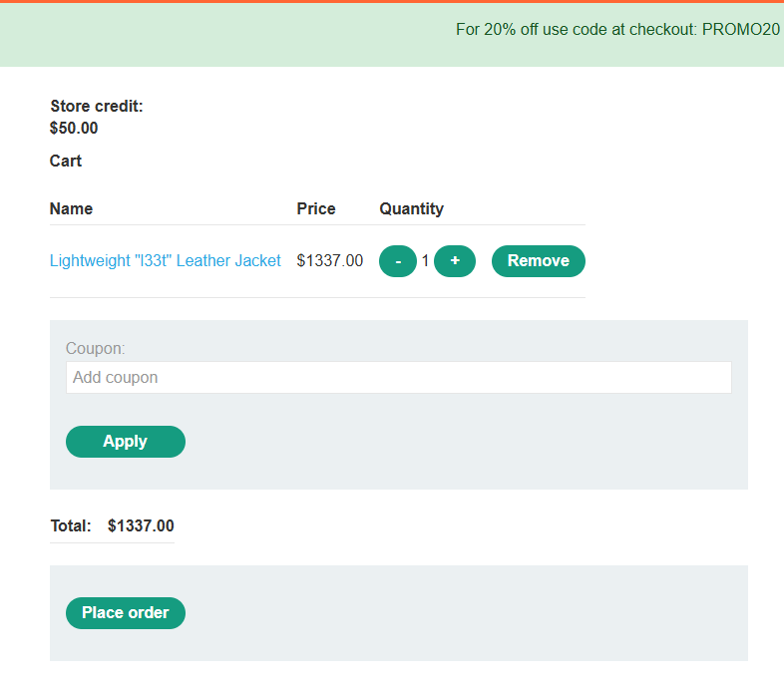Decrease jacket quantity with minus button
Image resolution: width=784 pixels, height=682 pixels.
point(398,261)
